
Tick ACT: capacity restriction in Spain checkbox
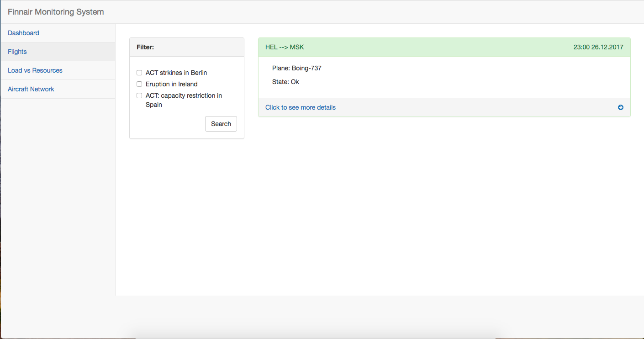click(139, 95)
